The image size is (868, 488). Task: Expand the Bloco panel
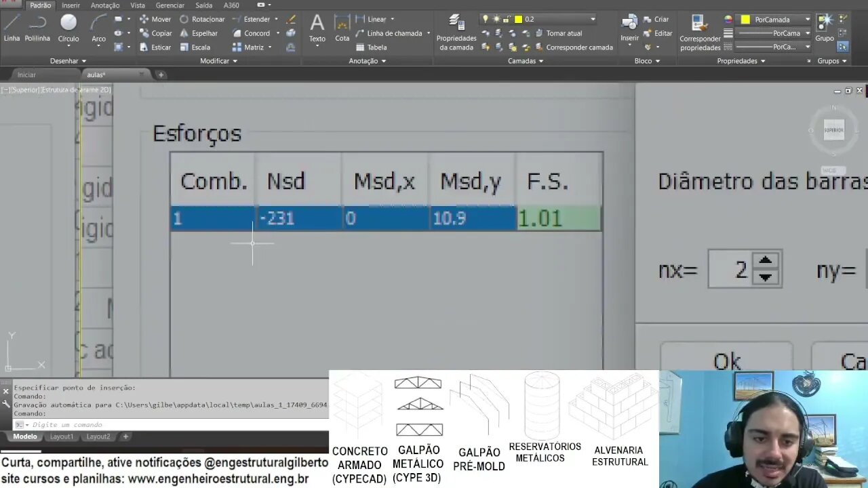click(647, 61)
